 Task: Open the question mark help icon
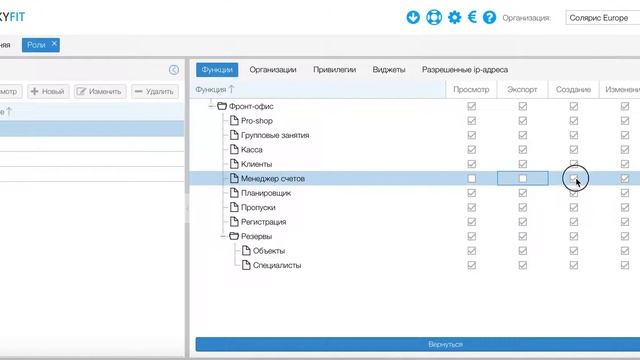click(489, 18)
